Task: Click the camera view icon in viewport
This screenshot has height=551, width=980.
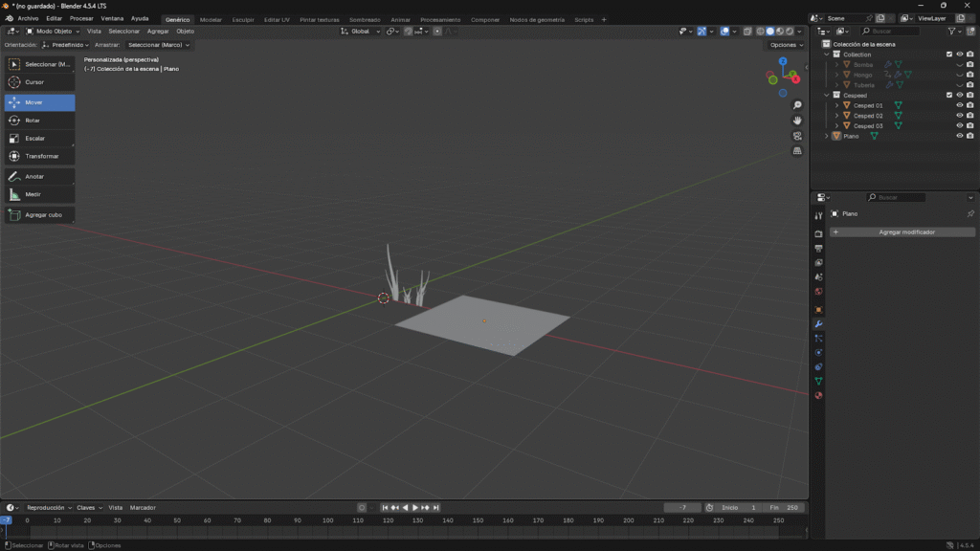Action: (x=797, y=136)
